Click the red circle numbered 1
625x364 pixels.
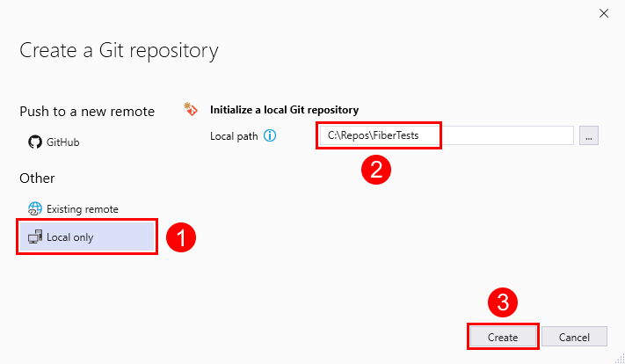(179, 237)
